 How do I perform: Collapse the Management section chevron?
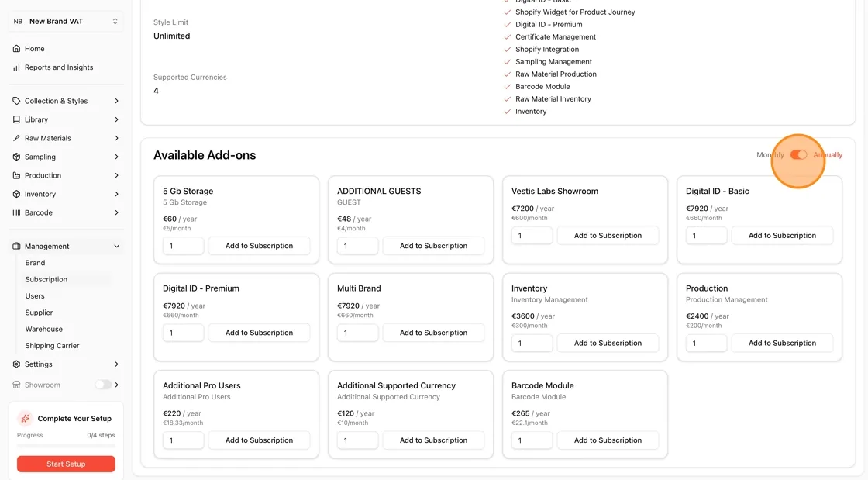tap(116, 247)
